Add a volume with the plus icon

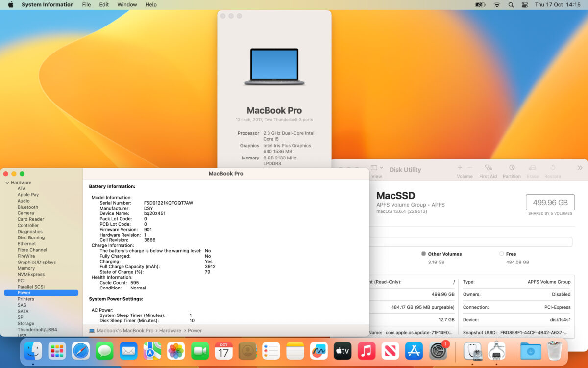tap(460, 168)
